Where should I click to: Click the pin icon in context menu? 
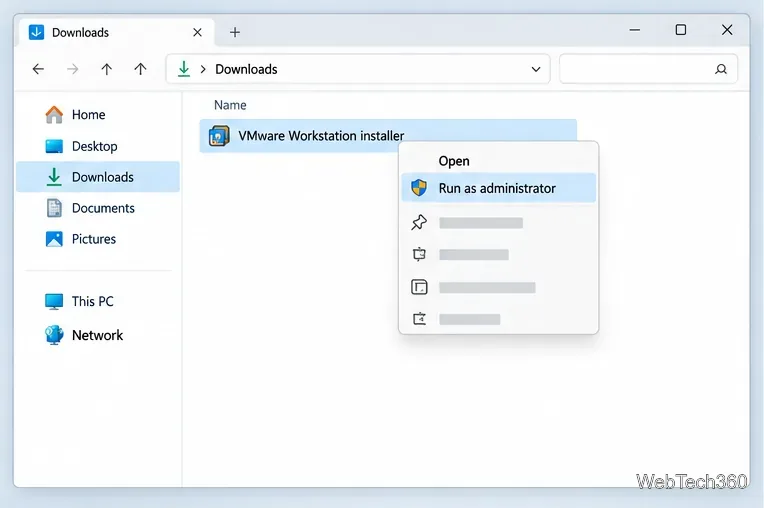point(419,223)
